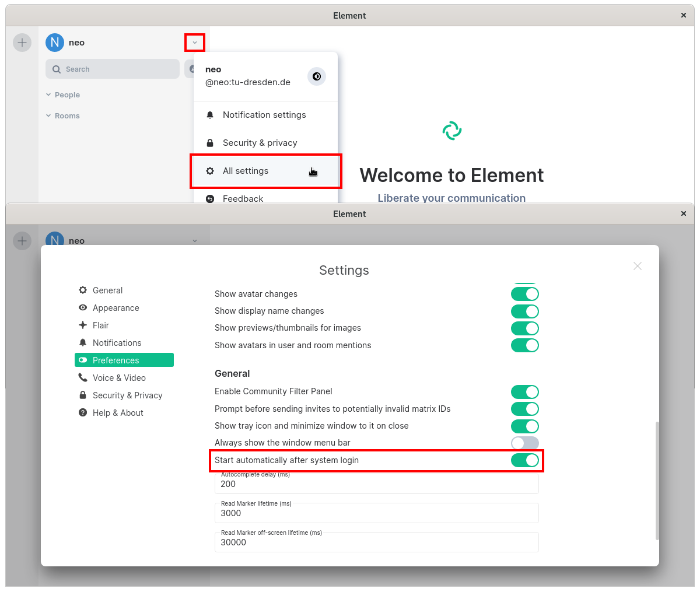Select the Preferences settings tab

(x=124, y=360)
